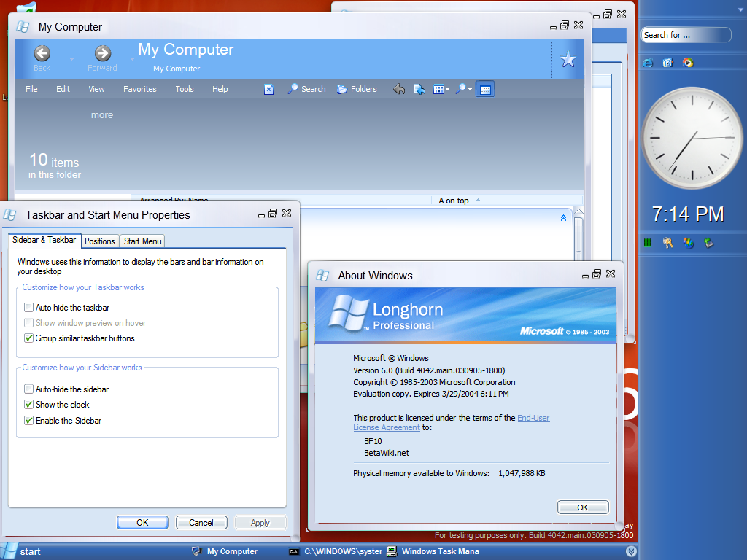Click the Apply button
Screen dimensions: 747x560
click(x=260, y=522)
